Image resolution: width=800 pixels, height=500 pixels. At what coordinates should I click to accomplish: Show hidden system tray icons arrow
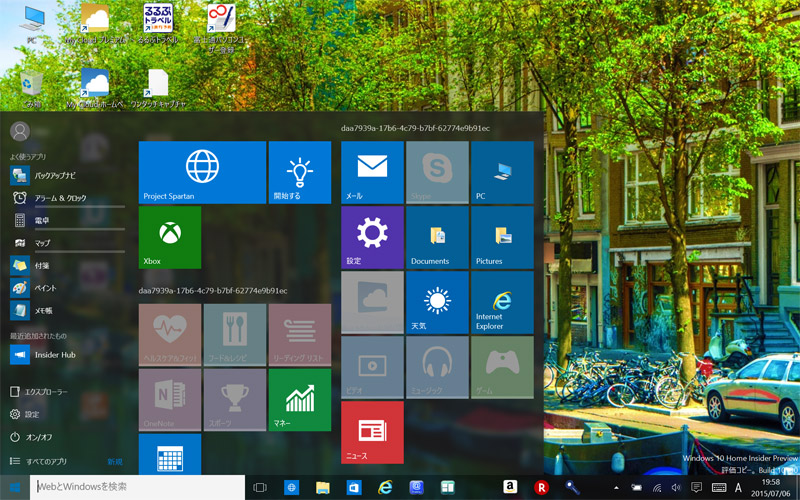coord(615,487)
